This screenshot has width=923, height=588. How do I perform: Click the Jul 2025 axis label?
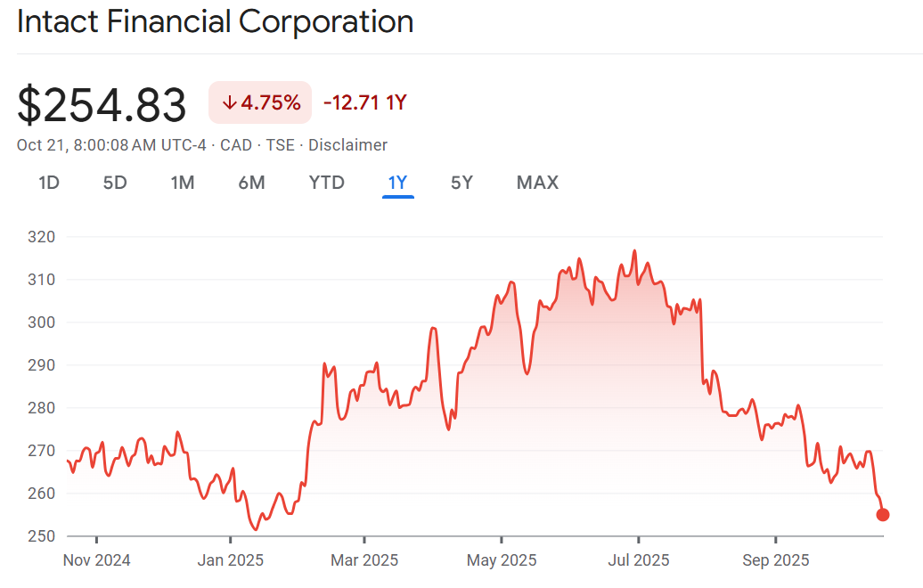click(x=638, y=560)
